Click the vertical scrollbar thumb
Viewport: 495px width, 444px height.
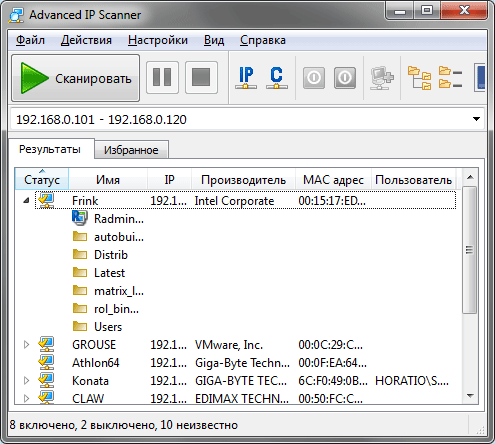(470, 250)
